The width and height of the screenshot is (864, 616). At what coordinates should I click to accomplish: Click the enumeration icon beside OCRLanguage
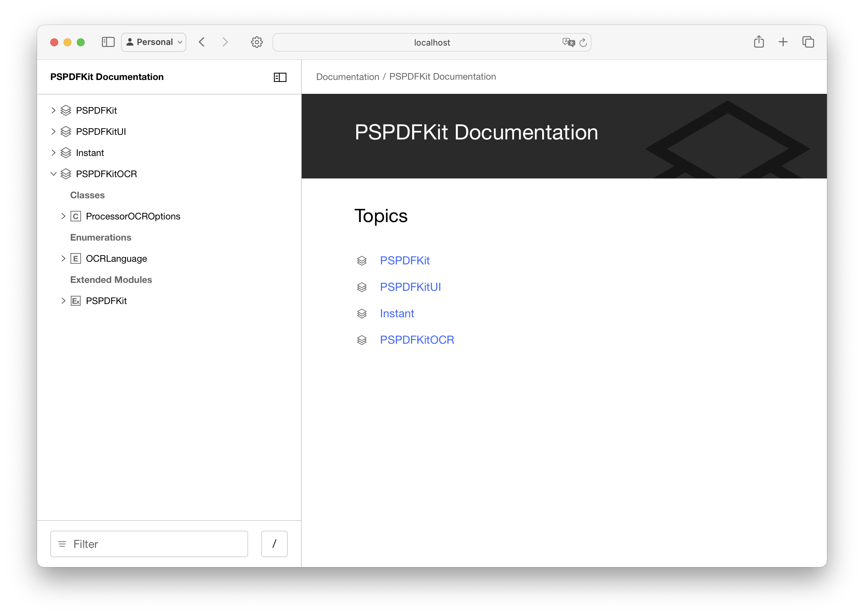coord(76,258)
